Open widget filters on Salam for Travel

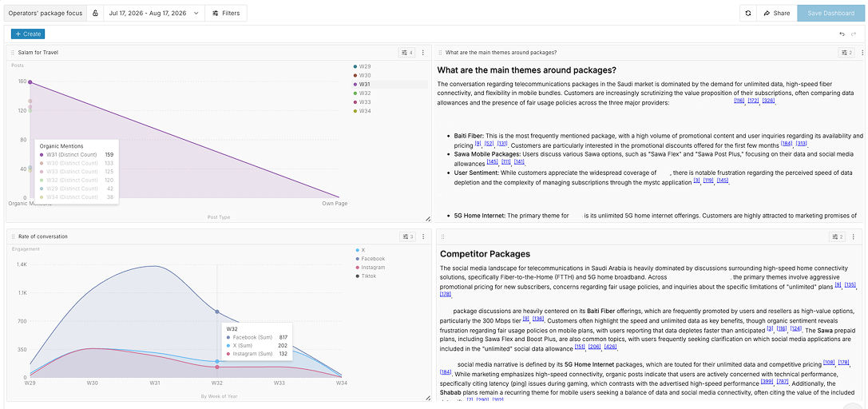407,53
